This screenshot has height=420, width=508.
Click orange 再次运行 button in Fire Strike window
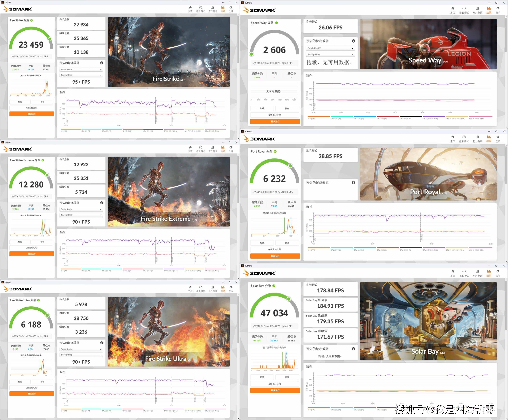pyautogui.click(x=32, y=114)
